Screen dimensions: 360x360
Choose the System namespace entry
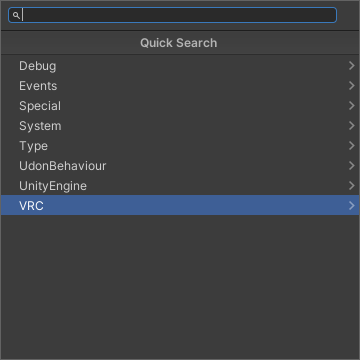click(180, 126)
